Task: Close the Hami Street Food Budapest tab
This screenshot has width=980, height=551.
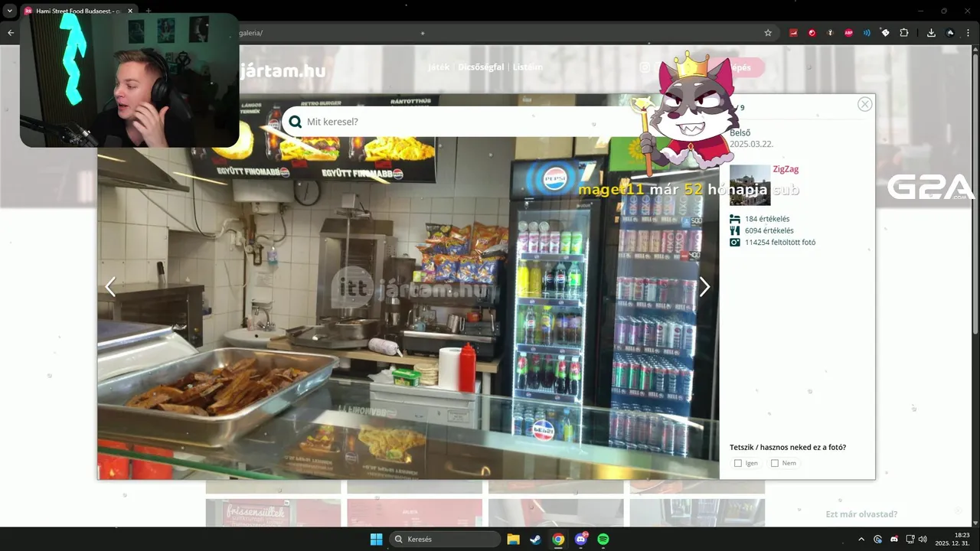Action: coord(130,11)
